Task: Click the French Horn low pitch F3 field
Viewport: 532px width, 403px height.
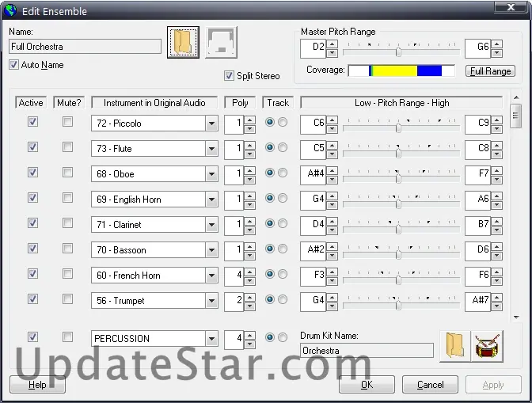Action: pos(313,276)
